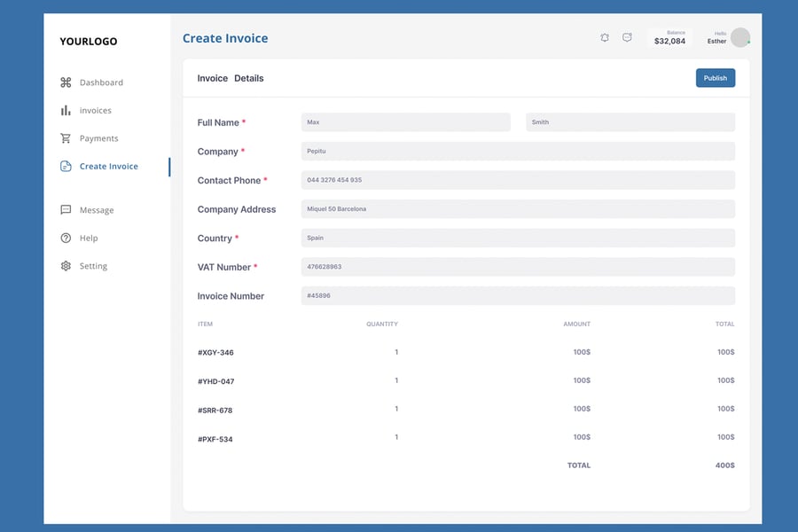Viewport: 798px width, 532px height.
Task: Click the first name field containing Max
Action: [x=405, y=122]
